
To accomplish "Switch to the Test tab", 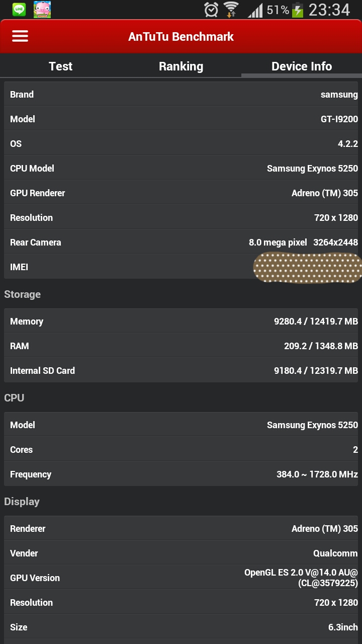I will [x=60, y=66].
